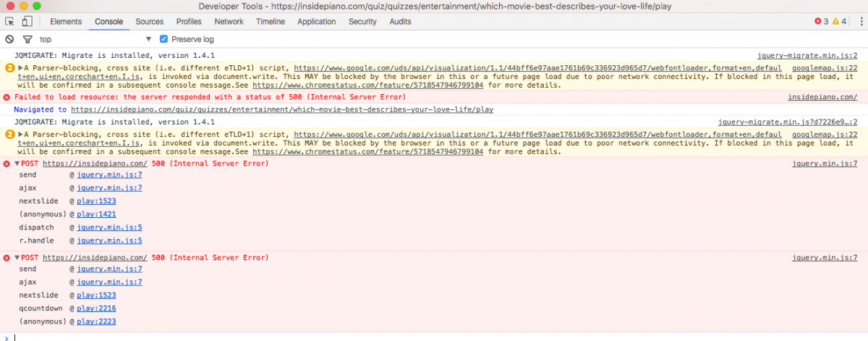868x341 pixels.
Task: Expand the first Parser-blocking warning message
Action: (x=20, y=67)
